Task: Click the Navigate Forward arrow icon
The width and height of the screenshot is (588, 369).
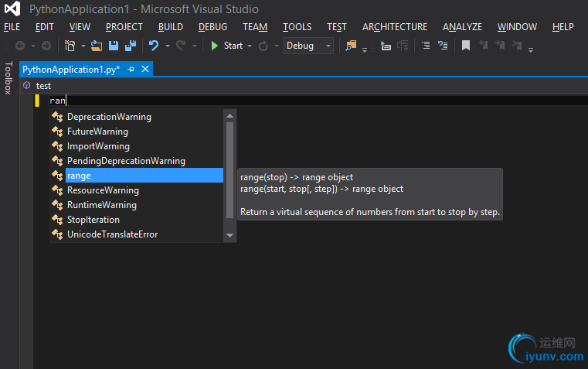Action: (x=46, y=46)
